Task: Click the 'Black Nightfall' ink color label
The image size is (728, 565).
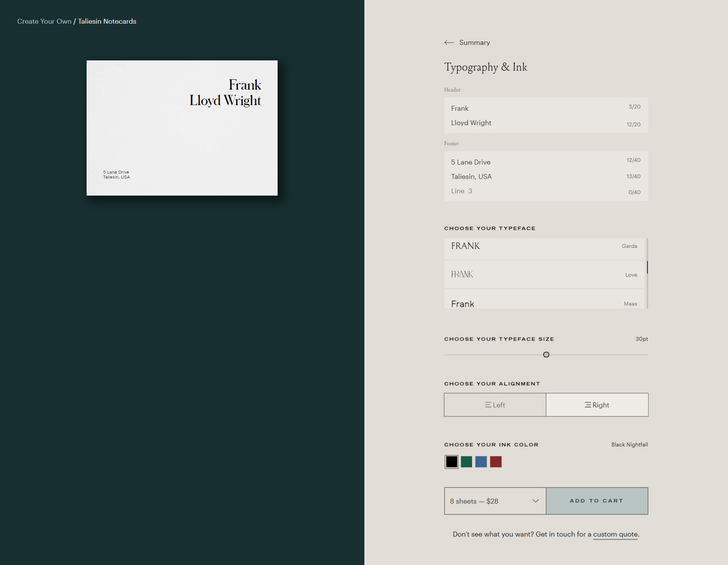Action: click(629, 445)
